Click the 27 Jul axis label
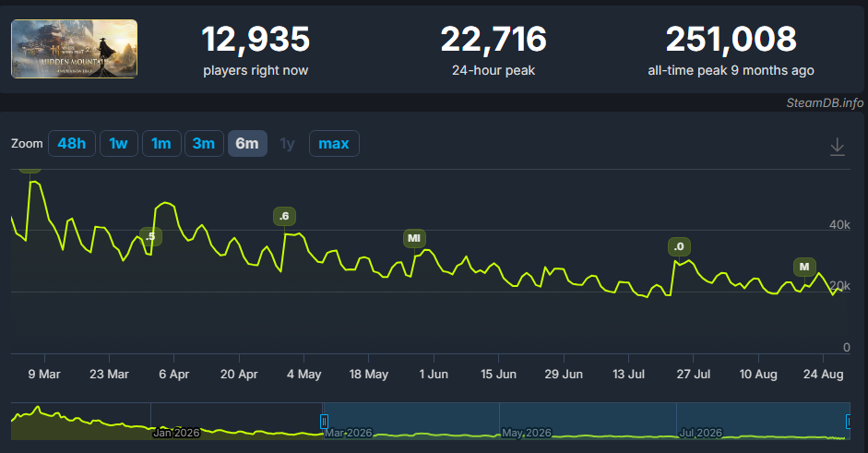This screenshot has width=868, height=453. [x=693, y=374]
